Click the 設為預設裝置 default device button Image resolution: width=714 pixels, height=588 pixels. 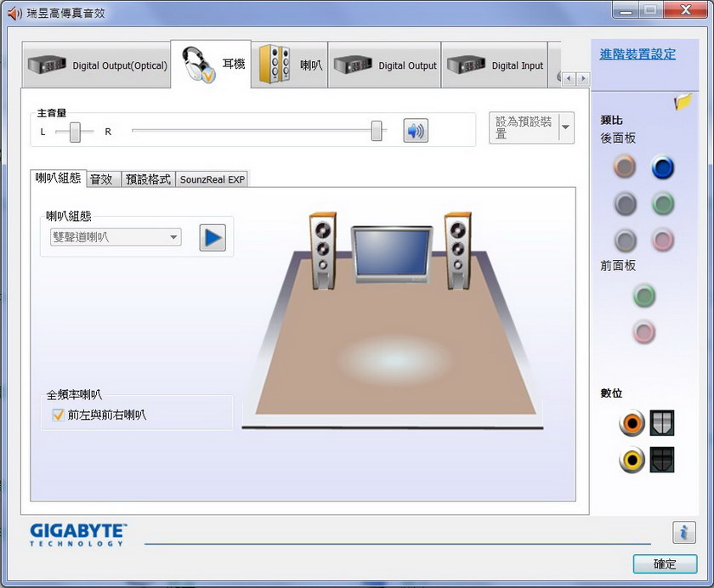click(524, 128)
